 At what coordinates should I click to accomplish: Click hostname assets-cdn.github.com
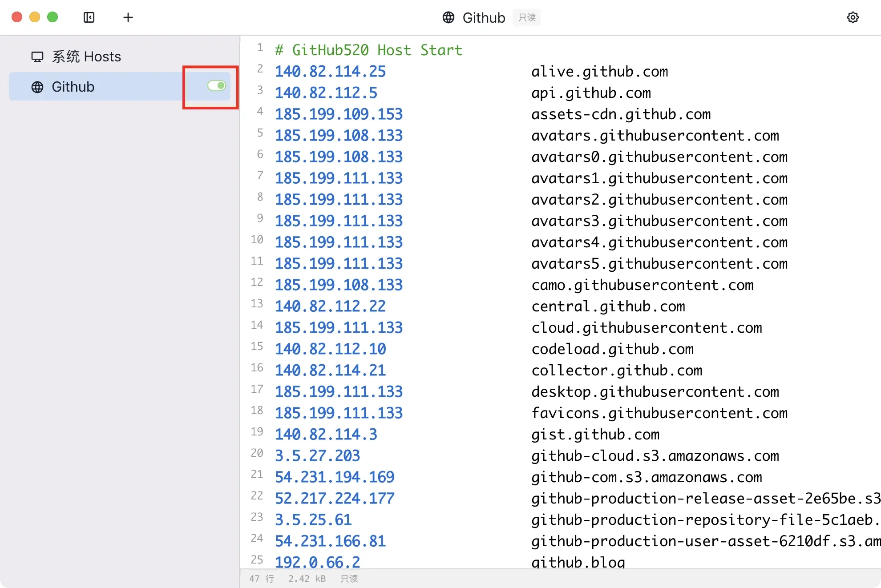click(621, 114)
